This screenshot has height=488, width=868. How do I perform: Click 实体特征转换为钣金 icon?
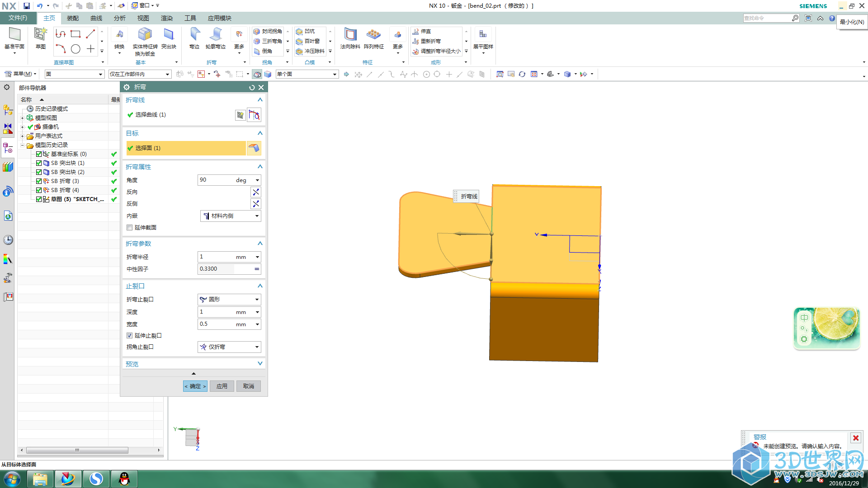(145, 34)
